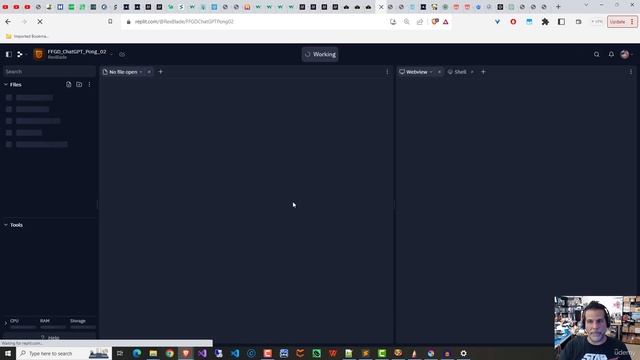640x360 pixels.
Task: Click the orange HTML repl avatar icon
Action: (x=39, y=54)
